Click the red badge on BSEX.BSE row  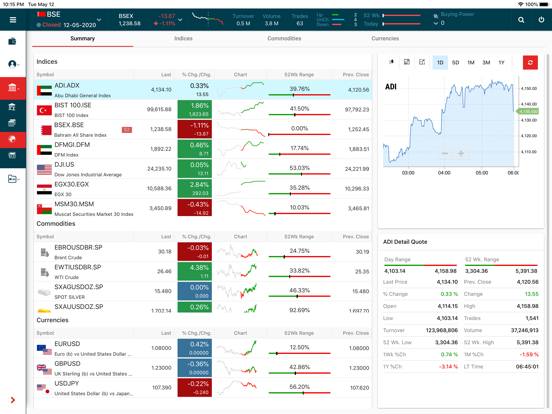click(x=127, y=130)
